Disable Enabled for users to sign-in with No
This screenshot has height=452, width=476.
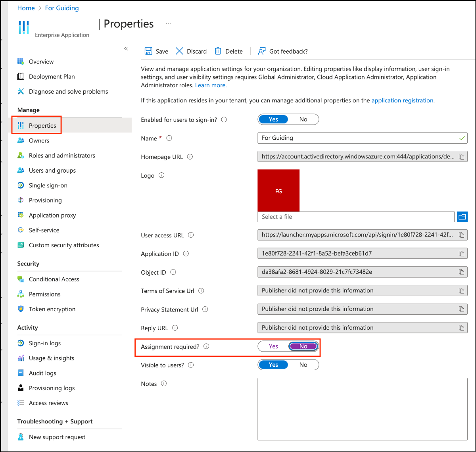303,119
